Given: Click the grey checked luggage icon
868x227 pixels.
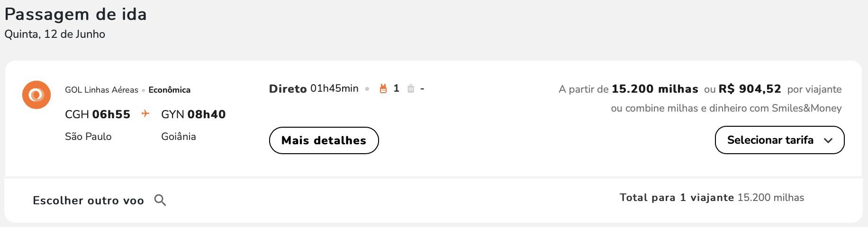Looking at the screenshot, I should tap(411, 88).
